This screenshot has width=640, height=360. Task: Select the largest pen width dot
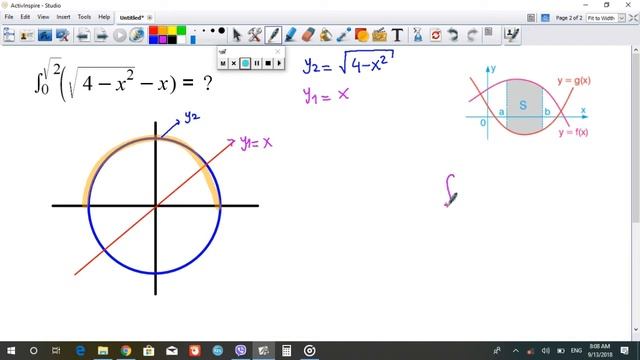click(221, 31)
